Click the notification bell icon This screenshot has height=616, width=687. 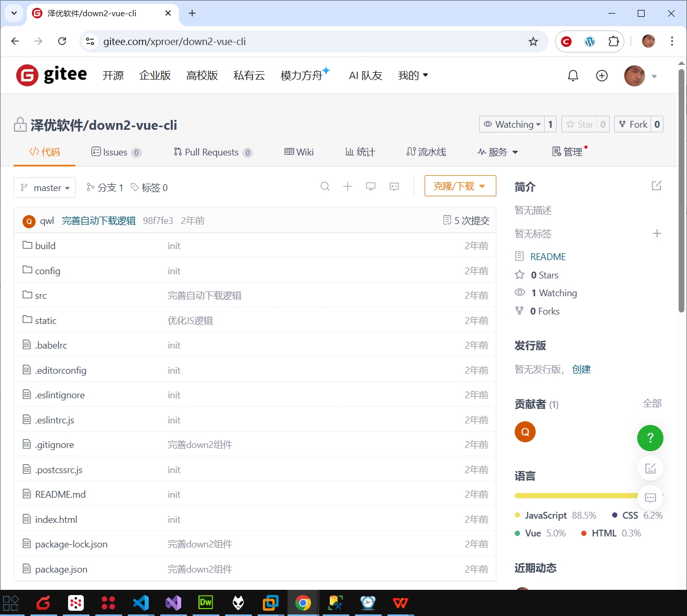(573, 76)
